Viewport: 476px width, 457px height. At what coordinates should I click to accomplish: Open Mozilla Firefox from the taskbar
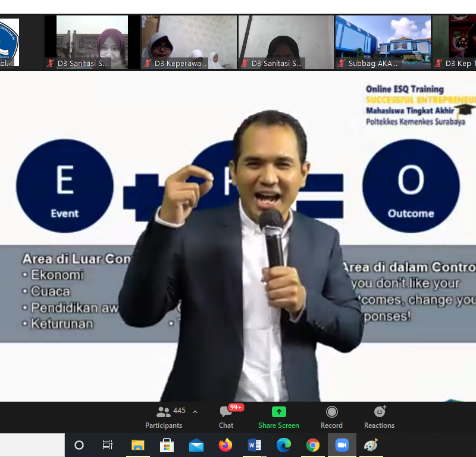225,445
